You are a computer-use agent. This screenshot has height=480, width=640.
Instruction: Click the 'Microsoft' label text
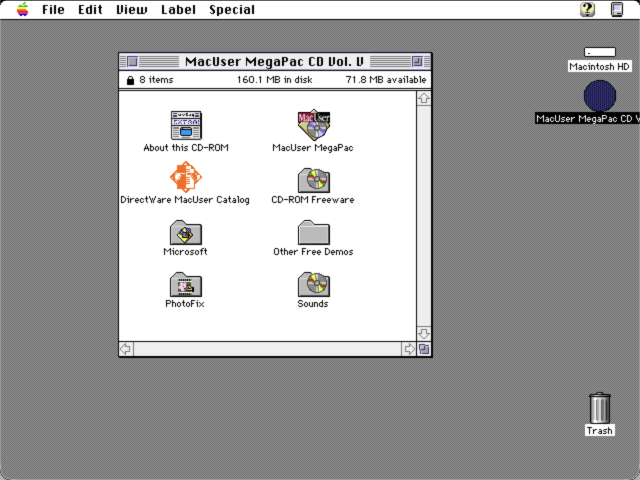pyautogui.click(x=185, y=251)
